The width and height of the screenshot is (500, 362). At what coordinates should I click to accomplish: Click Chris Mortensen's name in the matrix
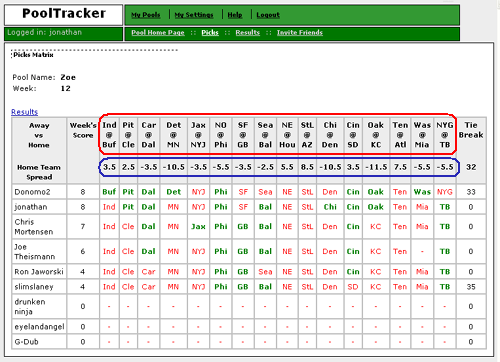tap(34, 227)
